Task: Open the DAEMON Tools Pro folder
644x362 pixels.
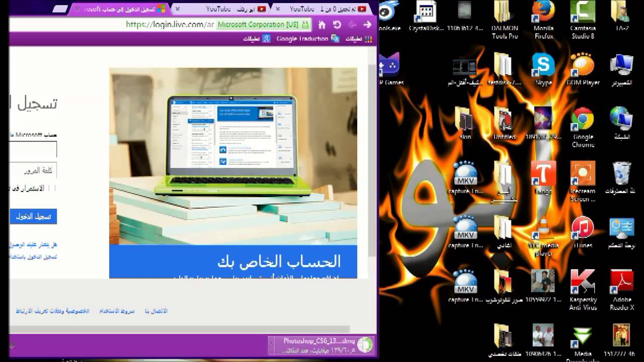Action: [x=505, y=20]
